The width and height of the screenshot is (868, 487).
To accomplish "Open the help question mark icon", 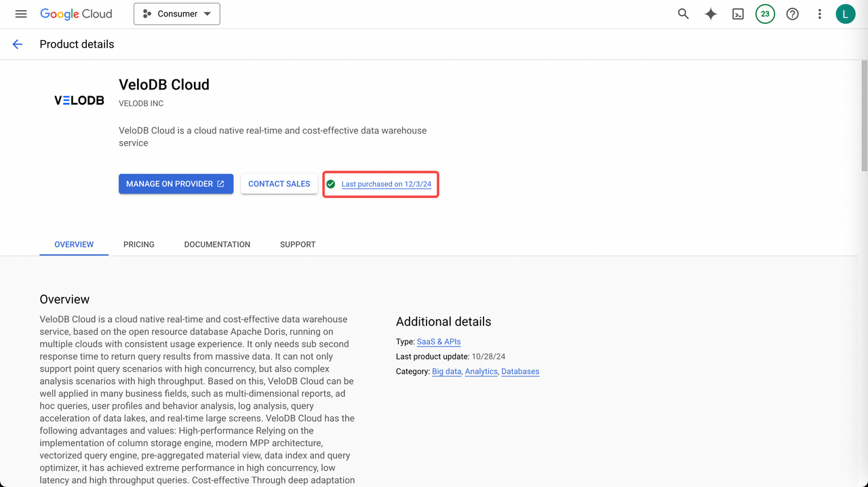I will 792,14.
